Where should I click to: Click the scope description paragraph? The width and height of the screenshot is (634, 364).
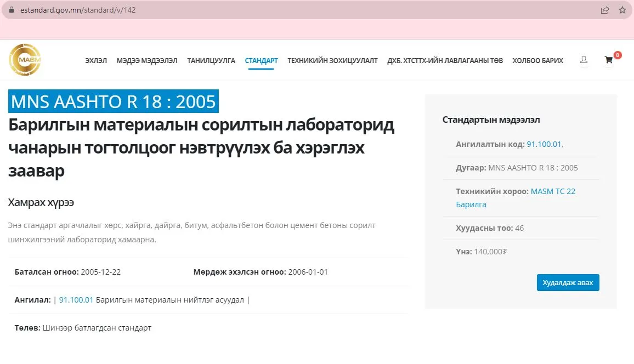[191, 232]
